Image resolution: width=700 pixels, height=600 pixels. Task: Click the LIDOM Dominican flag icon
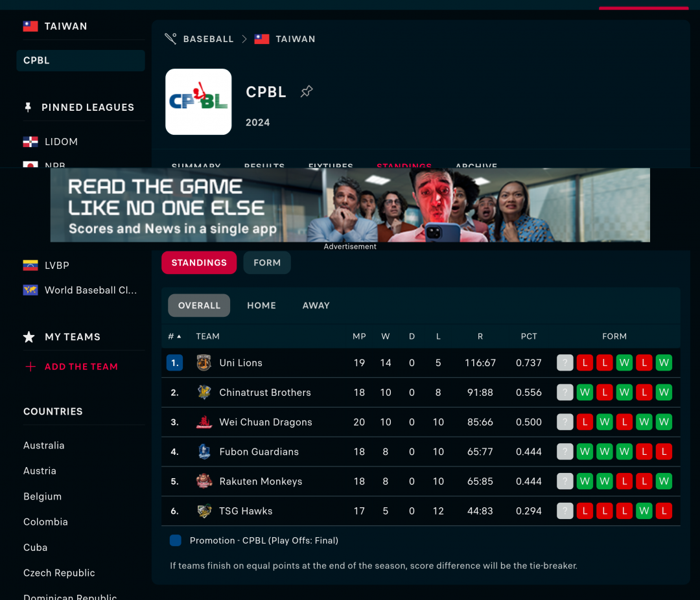(30, 141)
